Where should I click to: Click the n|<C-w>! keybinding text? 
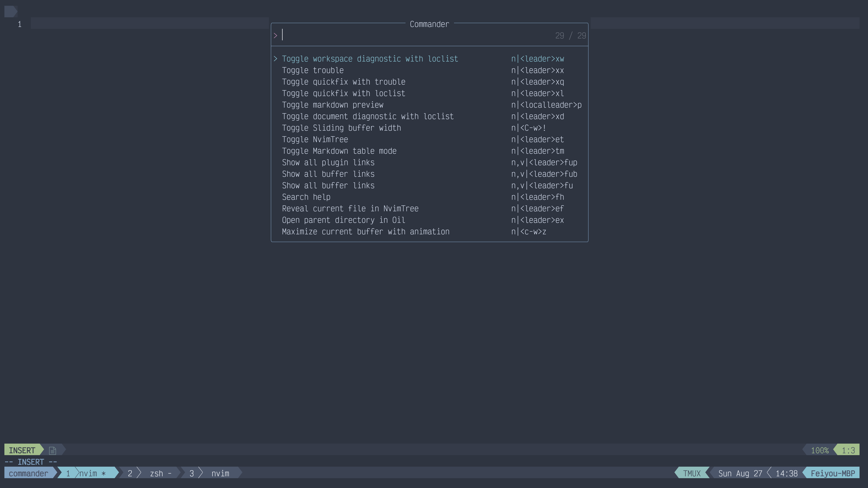pos(528,128)
